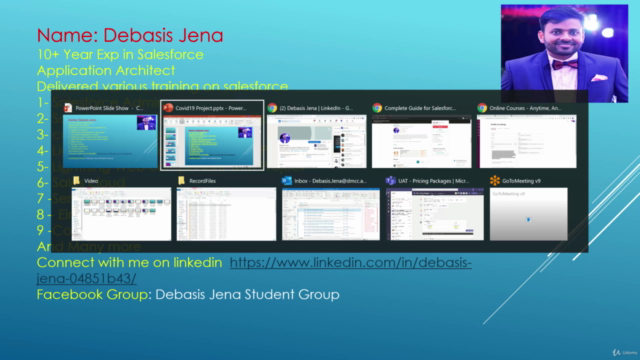Click the Video folder icon
Image resolution: width=640 pixels, height=360 pixels.
coord(76,180)
